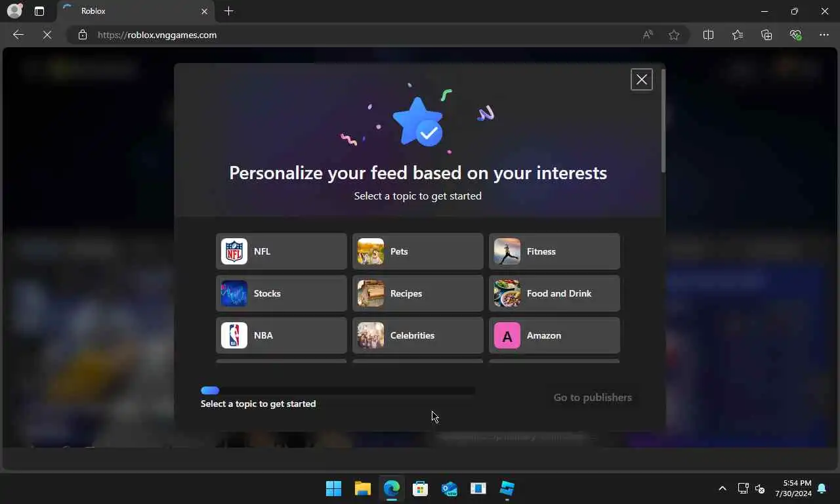
Task: Open Browser essentials
Action: coord(795,35)
